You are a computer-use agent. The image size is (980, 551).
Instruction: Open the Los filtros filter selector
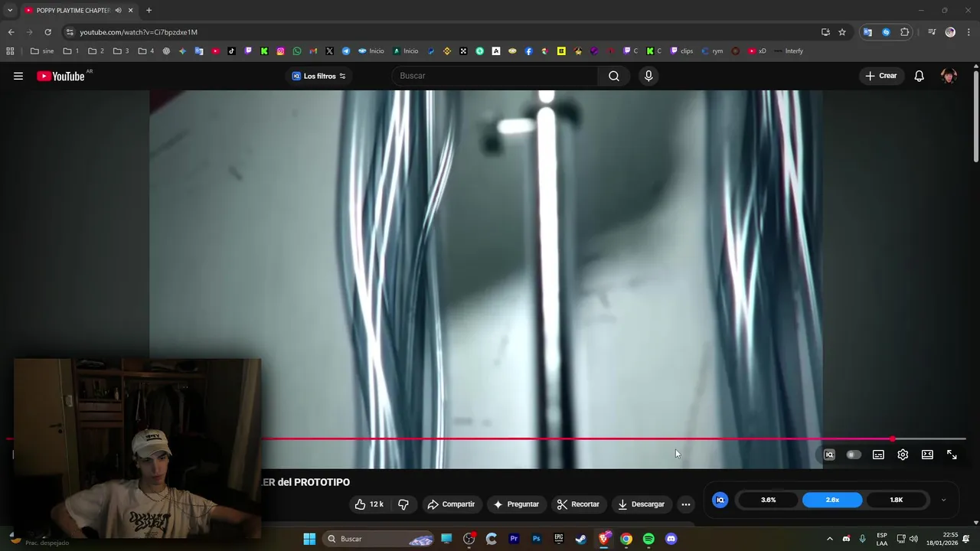318,76
